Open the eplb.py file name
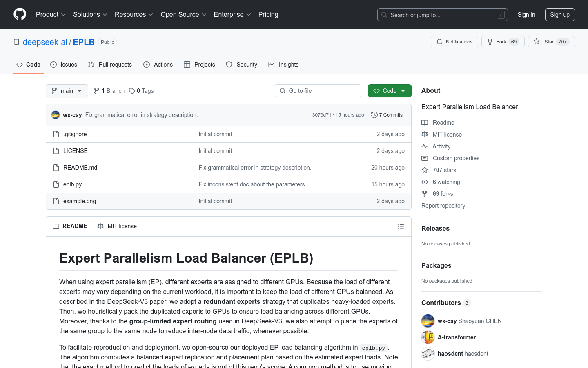This screenshot has width=588, height=368. (x=72, y=184)
